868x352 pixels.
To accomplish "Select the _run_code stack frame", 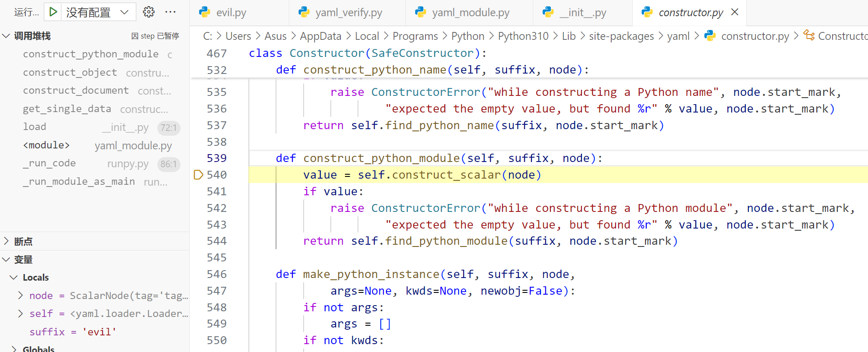I will [95, 163].
